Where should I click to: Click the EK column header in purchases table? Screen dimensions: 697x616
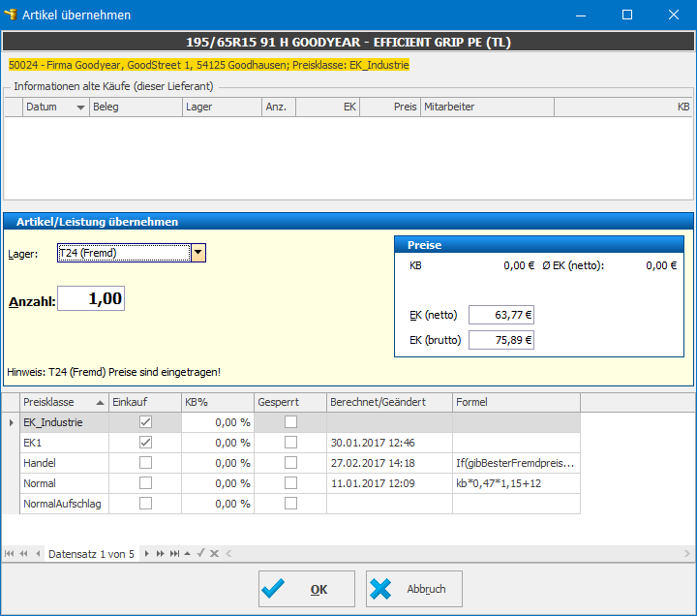pos(327,108)
